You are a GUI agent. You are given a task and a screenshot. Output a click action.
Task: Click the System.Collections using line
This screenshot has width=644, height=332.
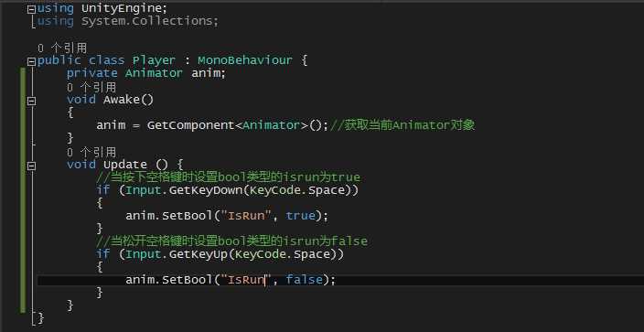tap(128, 21)
